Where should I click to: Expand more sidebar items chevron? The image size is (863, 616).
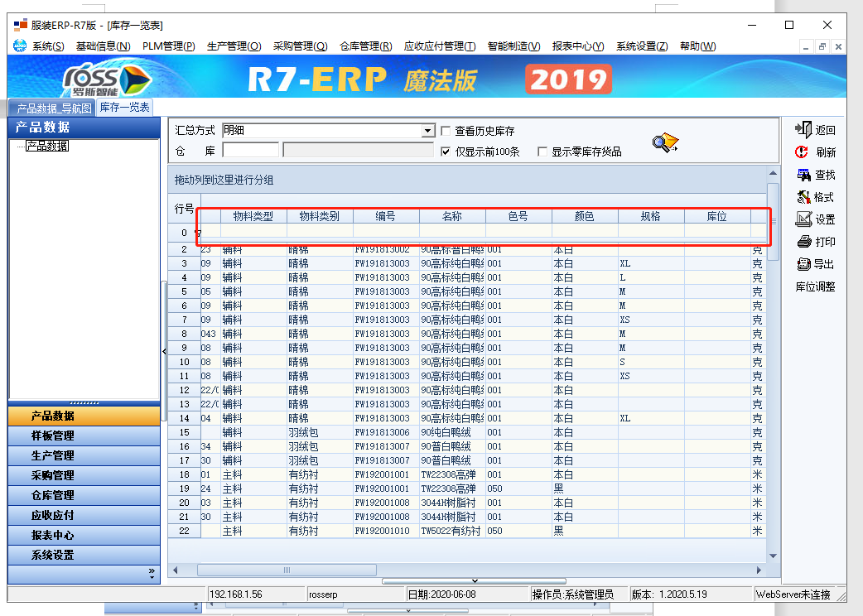pos(152,573)
